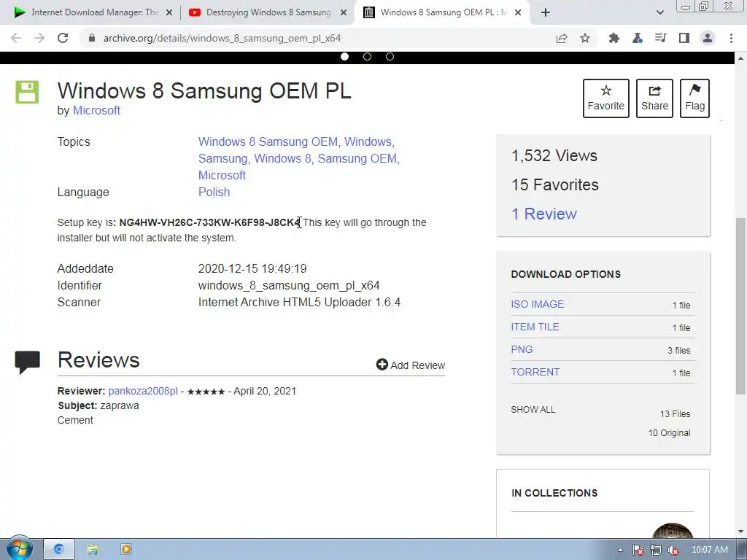Go back to previous page
747x560 pixels.
[x=16, y=38]
